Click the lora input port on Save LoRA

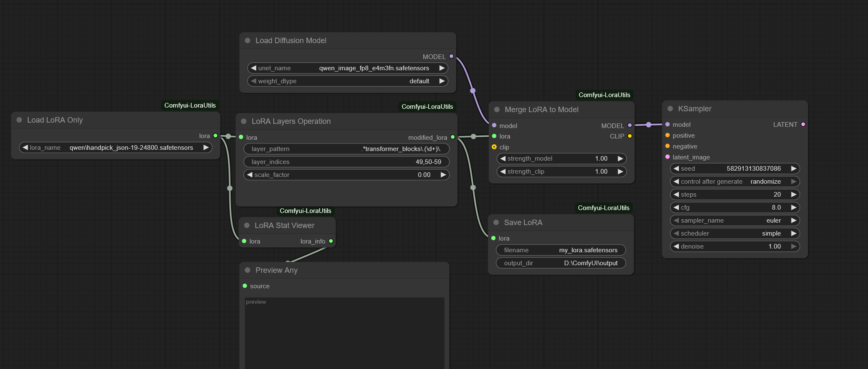point(493,238)
